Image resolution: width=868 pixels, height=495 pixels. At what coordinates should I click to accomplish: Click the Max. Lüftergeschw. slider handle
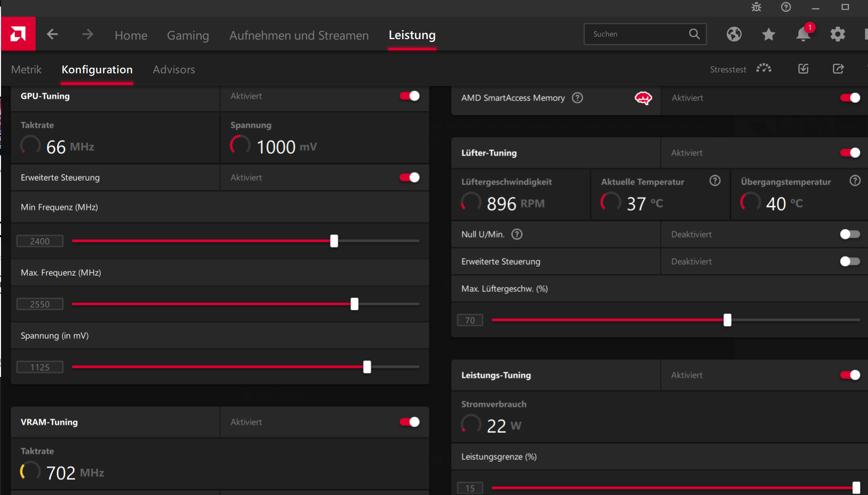727,320
